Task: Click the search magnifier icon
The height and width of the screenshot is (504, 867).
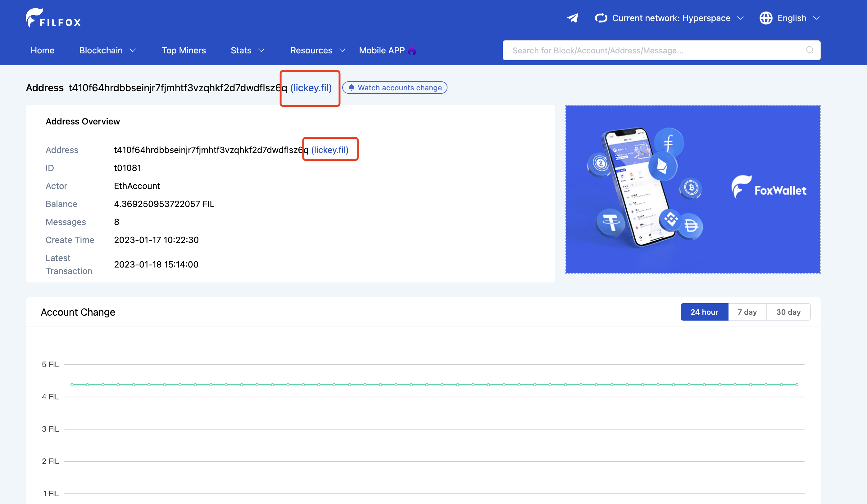Action: pyautogui.click(x=810, y=50)
